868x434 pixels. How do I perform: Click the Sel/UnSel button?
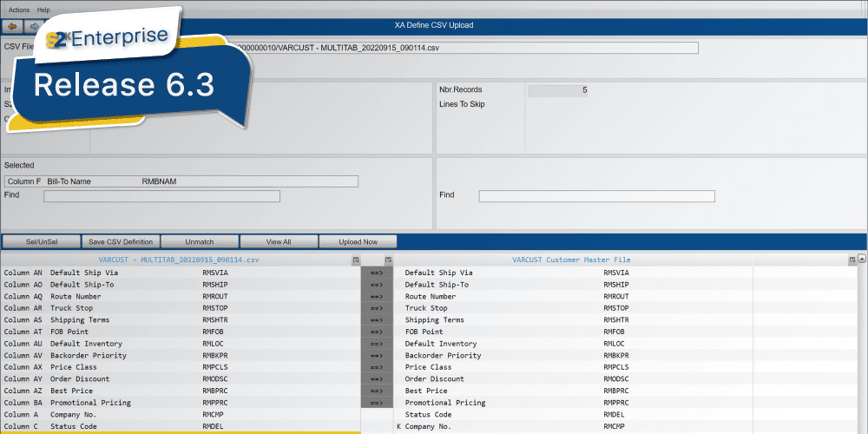(x=42, y=242)
